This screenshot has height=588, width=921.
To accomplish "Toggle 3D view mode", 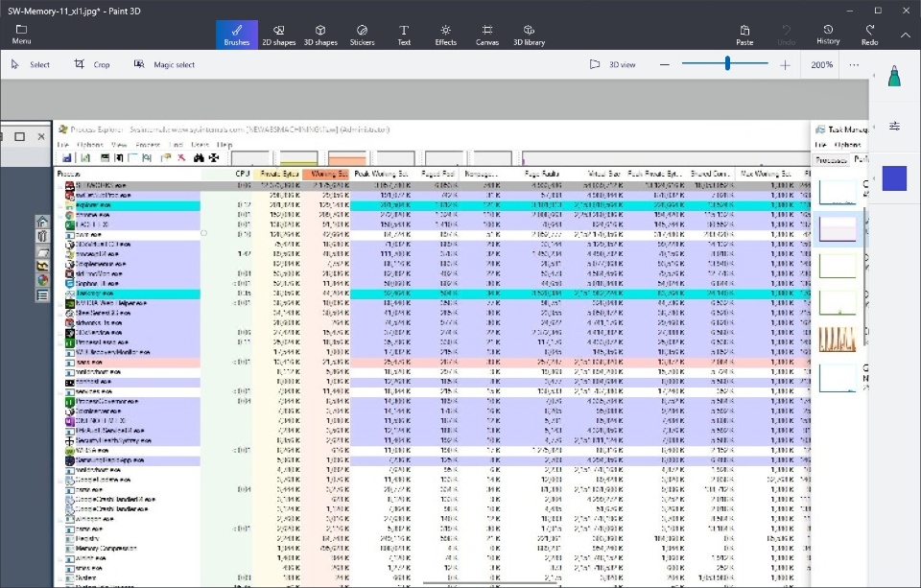I will coord(613,64).
